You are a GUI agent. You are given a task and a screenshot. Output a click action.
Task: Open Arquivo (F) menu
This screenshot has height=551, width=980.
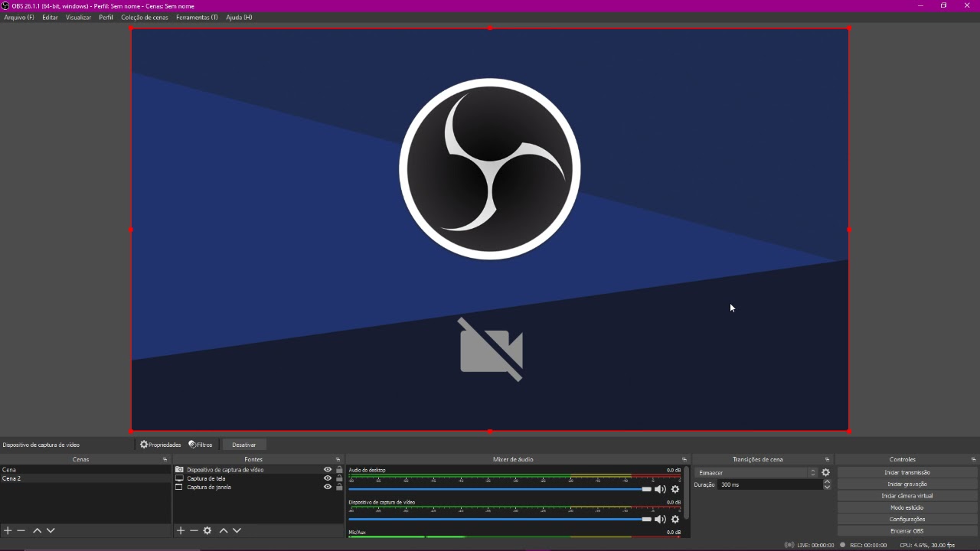click(x=19, y=17)
